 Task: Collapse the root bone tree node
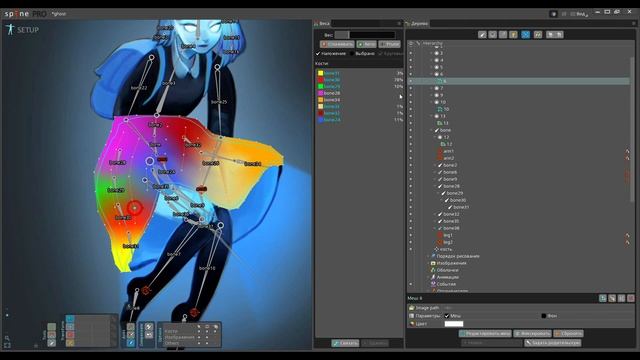click(x=432, y=130)
